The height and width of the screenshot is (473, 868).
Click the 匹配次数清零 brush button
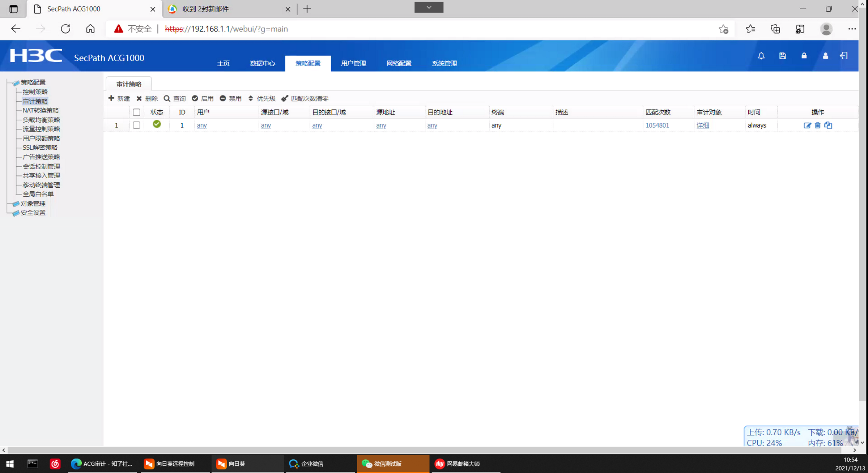click(x=305, y=98)
